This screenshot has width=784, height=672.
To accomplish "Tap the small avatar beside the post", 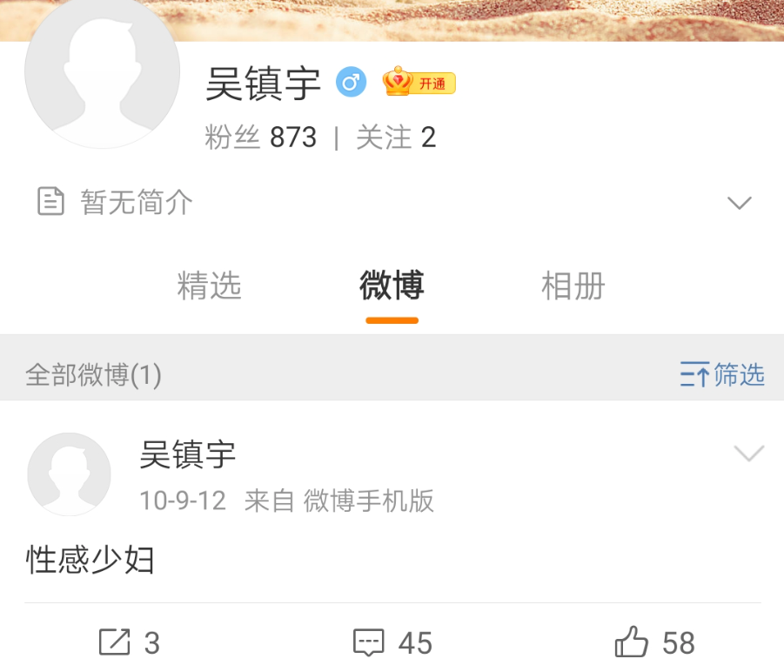I will coord(69,474).
